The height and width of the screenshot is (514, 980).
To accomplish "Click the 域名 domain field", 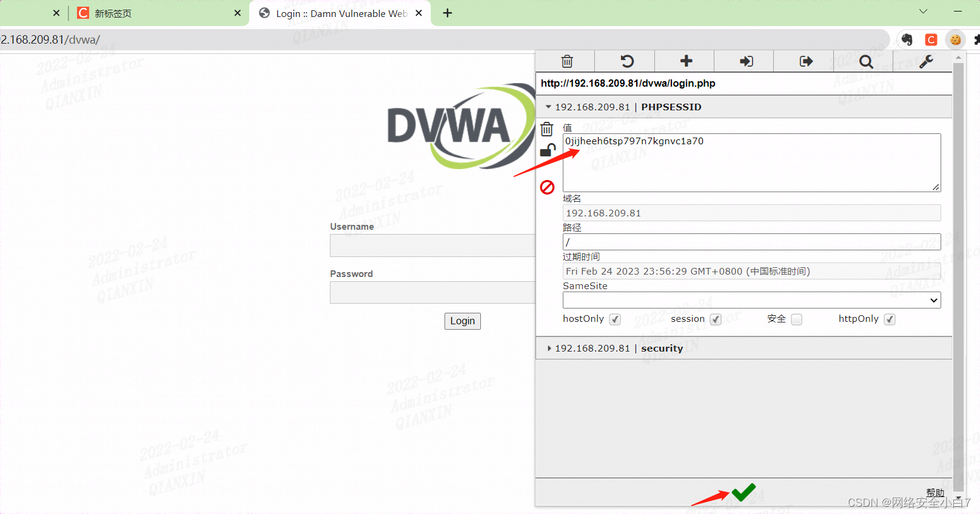I will pos(752,213).
